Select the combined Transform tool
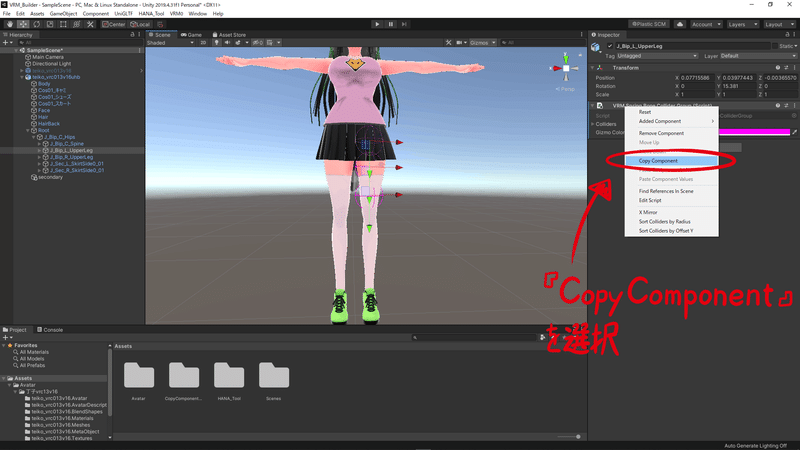The height and width of the screenshot is (450, 800). 77,24
